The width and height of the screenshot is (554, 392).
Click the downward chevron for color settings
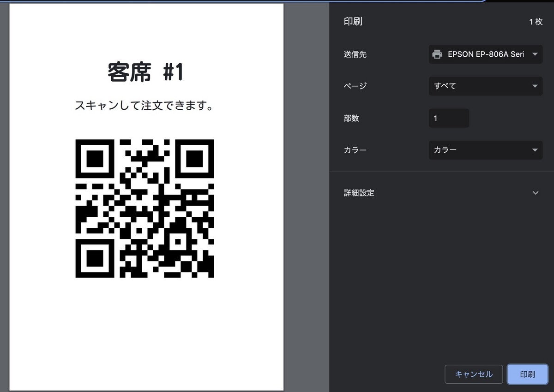pos(535,150)
